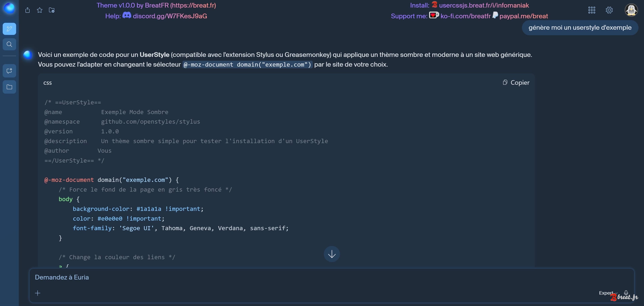Screen dimensions: 644x306
Task: Open the ko-fi.com/breatfr link
Action: (466, 16)
